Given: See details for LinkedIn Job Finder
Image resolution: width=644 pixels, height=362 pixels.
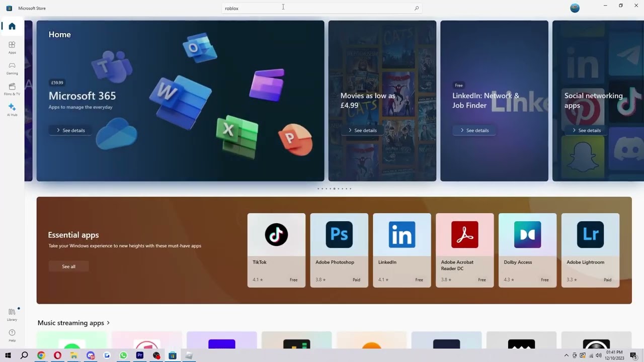Looking at the screenshot, I should [x=474, y=130].
